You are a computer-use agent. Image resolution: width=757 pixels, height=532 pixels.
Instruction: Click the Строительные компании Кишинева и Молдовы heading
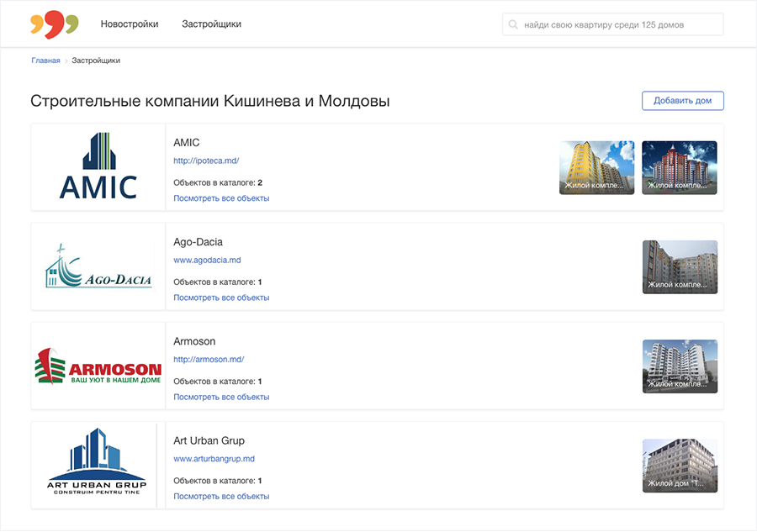pos(210,102)
